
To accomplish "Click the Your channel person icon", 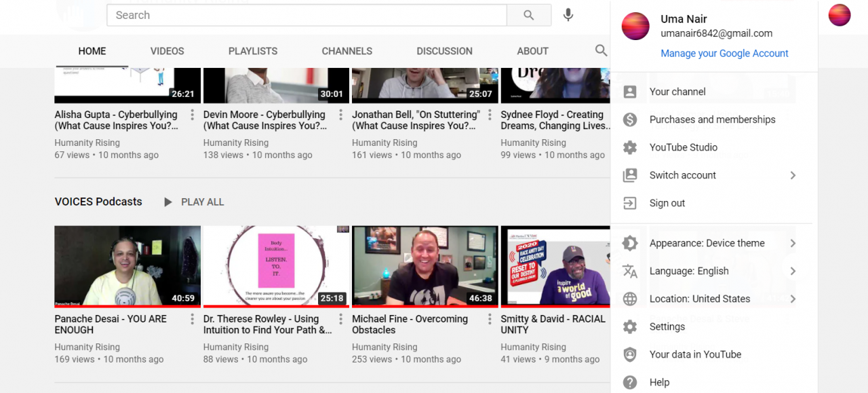I will [x=630, y=92].
